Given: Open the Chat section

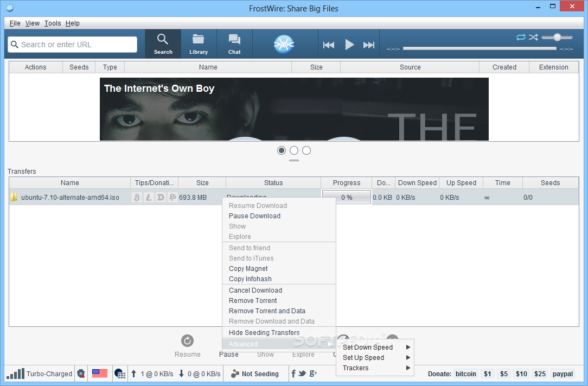Looking at the screenshot, I should [234, 44].
